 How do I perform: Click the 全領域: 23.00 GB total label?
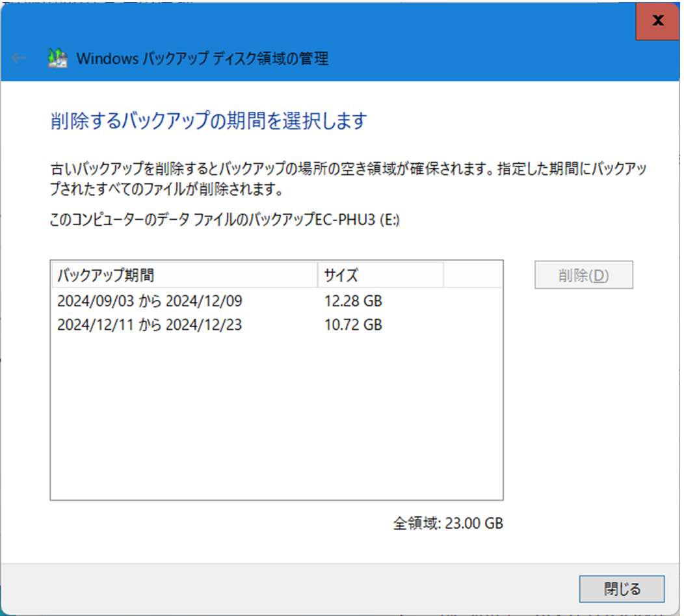(448, 523)
